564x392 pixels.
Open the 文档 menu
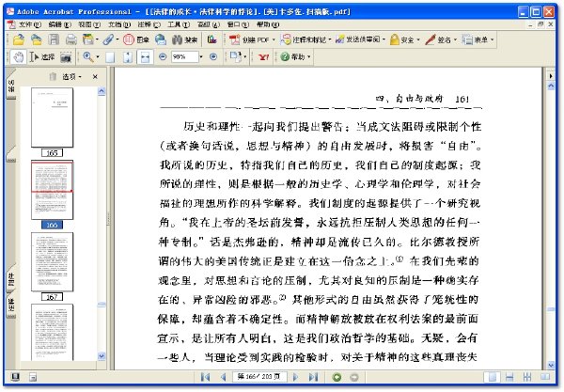(x=119, y=24)
